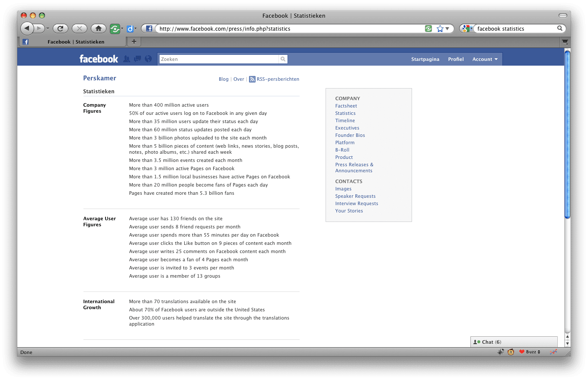This screenshot has width=588, height=380.
Task: Open the Chat (6) bar
Action: 514,342
